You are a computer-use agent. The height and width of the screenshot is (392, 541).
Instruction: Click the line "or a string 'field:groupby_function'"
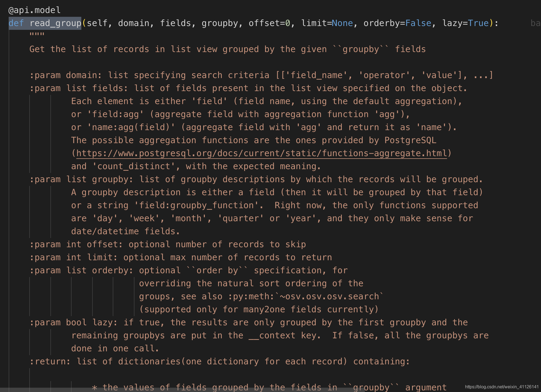coord(275,205)
